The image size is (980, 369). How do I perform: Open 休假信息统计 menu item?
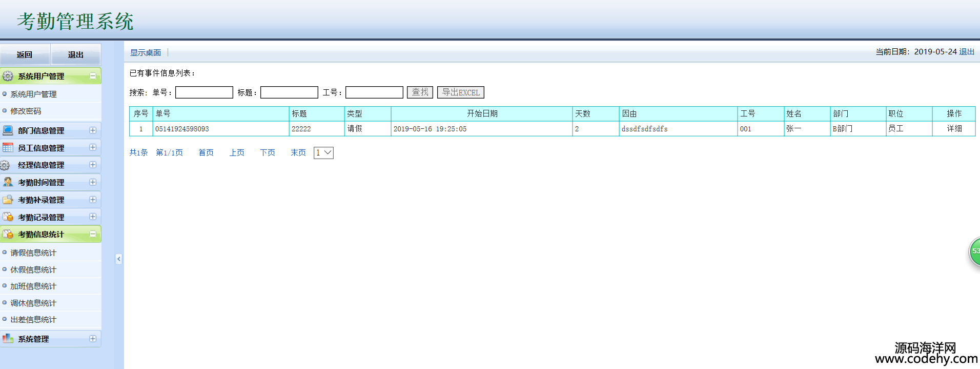(x=33, y=270)
